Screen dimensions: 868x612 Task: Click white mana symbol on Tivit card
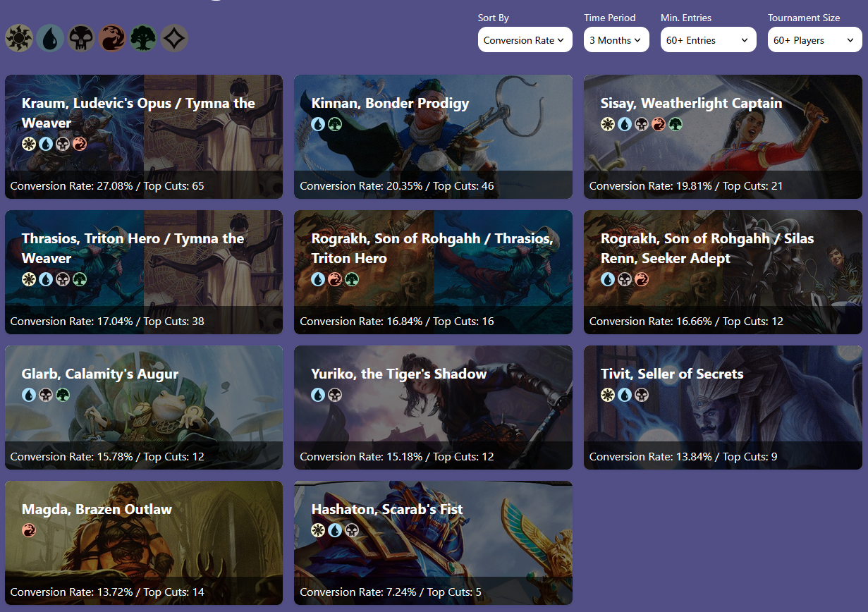pyautogui.click(x=608, y=395)
